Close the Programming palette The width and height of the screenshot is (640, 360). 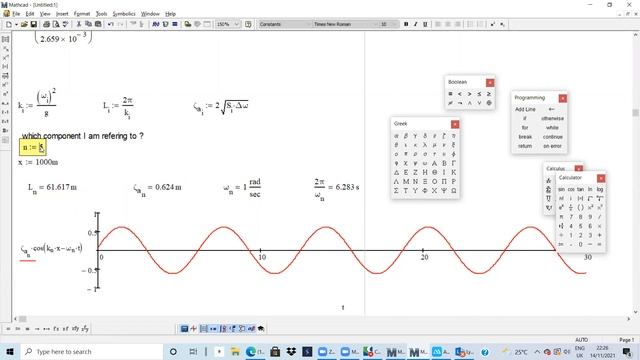(562, 98)
